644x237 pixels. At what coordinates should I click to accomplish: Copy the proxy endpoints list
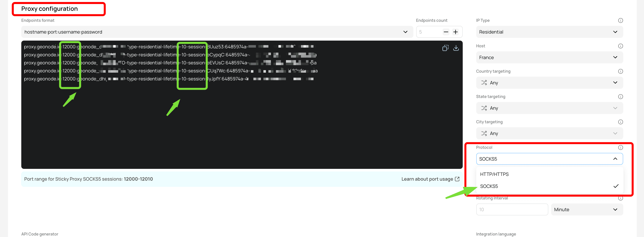click(446, 48)
